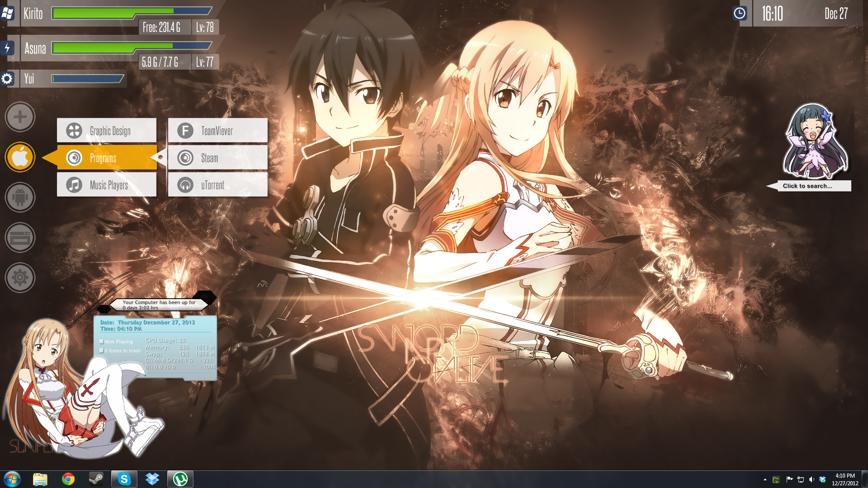Expand the Music Players category
Viewport: 868px width, 488px height.
click(107, 185)
